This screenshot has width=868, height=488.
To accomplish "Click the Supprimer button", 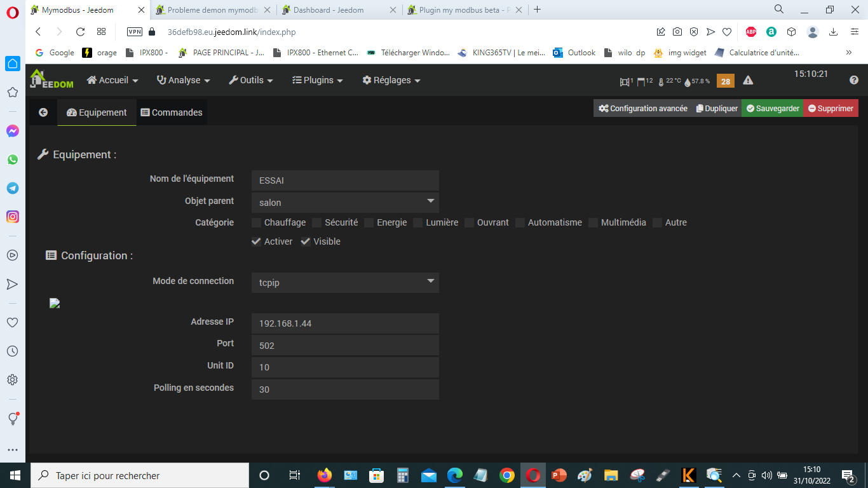I will click(x=831, y=108).
